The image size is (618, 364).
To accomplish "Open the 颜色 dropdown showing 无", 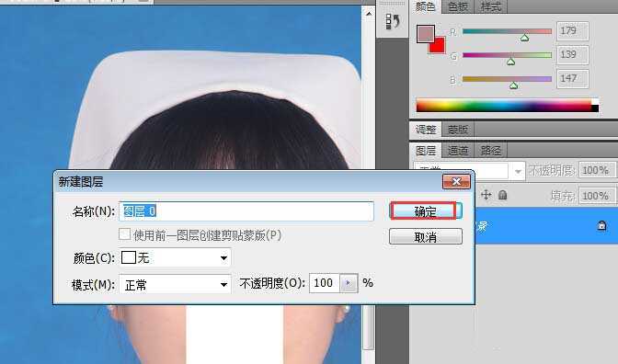I will click(175, 258).
